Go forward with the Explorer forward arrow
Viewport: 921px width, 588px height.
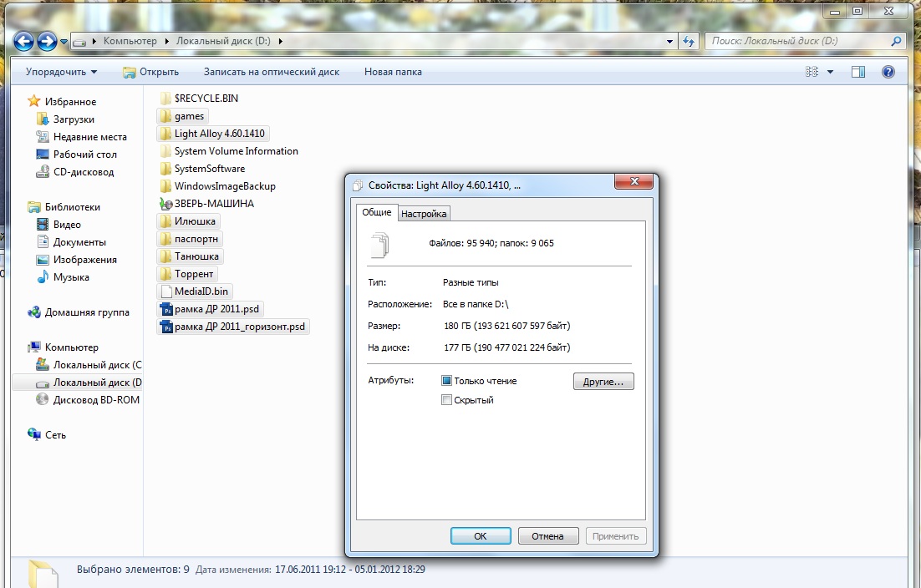[47, 41]
